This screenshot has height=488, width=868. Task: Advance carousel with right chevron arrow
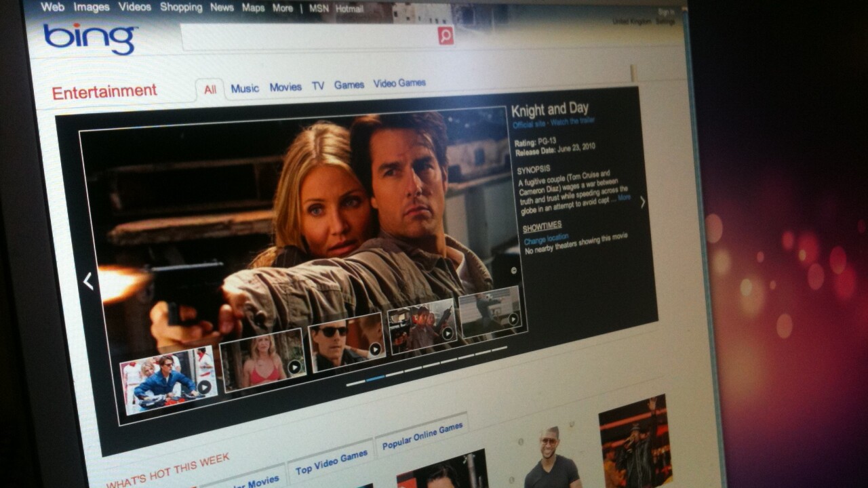click(x=642, y=202)
